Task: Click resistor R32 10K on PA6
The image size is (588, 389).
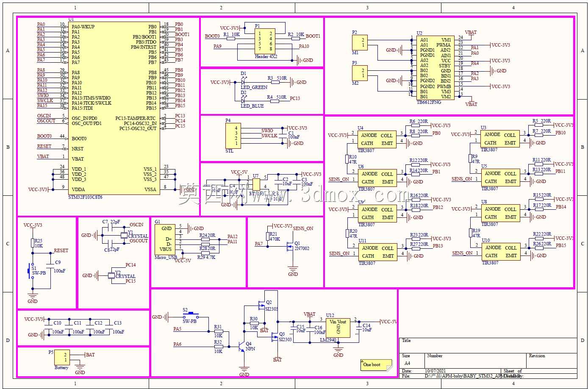Action: tap(219, 346)
